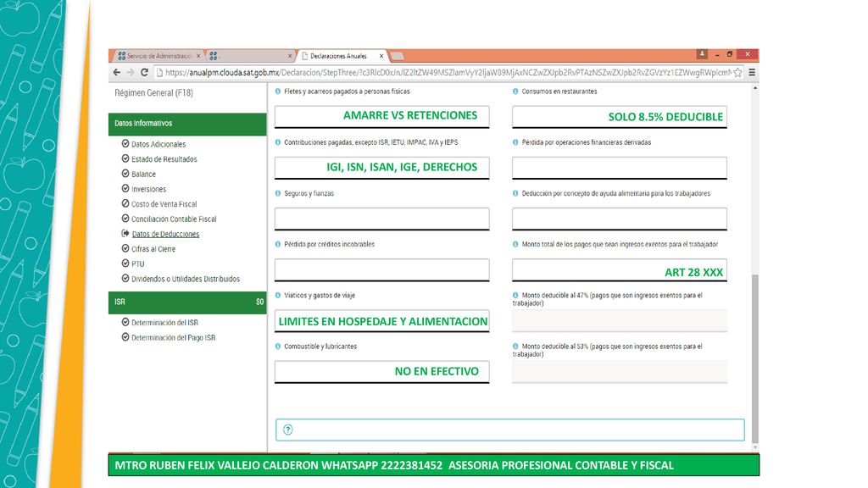The height and width of the screenshot is (488, 868).
Task: Click the Viáticos y gastos de viaje field
Action: tap(382, 321)
